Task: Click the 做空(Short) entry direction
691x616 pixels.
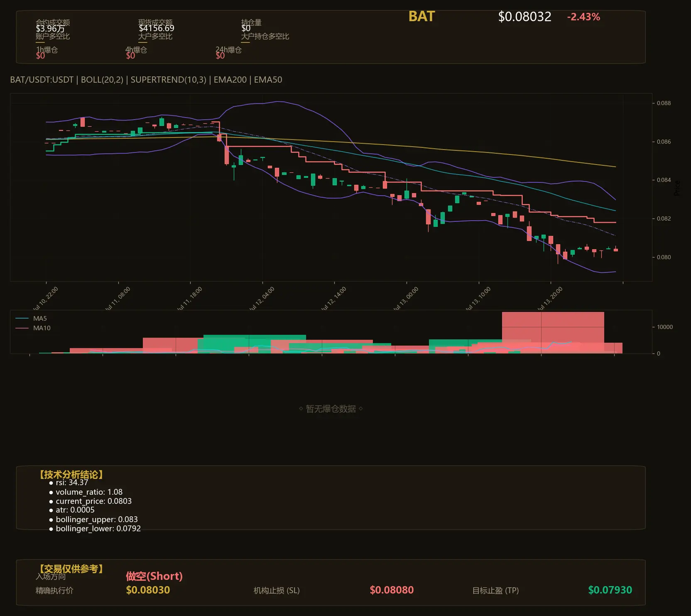Action: (x=154, y=576)
